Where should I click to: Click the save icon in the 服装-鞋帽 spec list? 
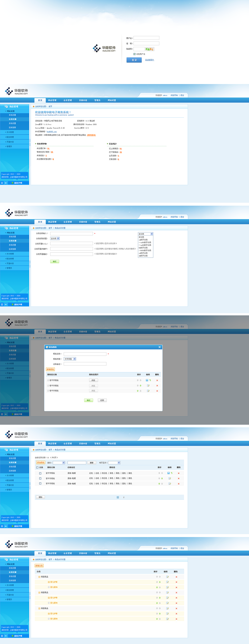[x=168, y=473]
